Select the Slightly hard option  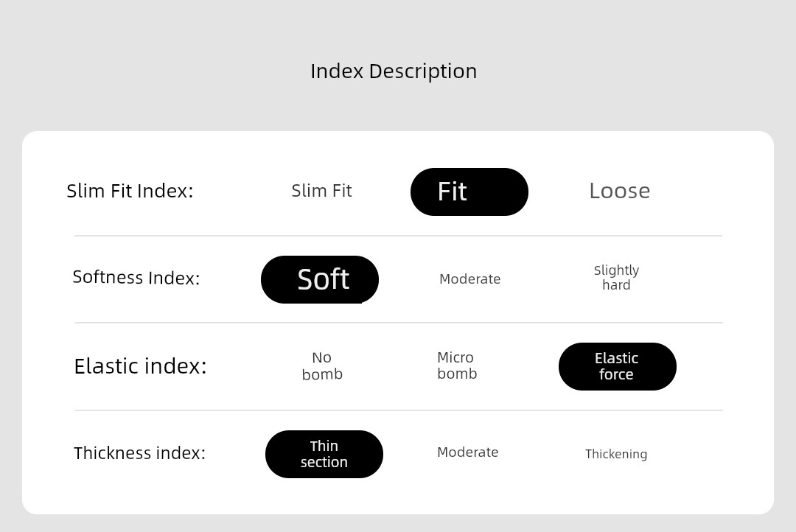click(x=616, y=277)
